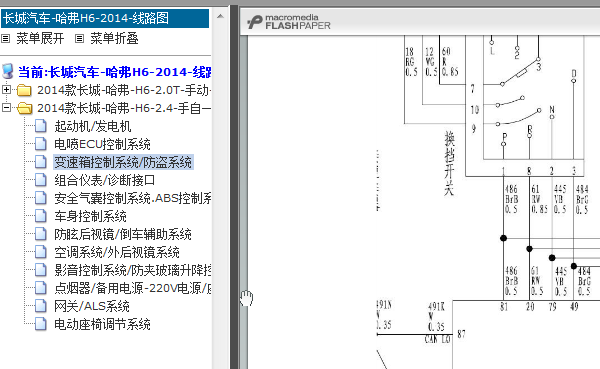Click the 换挡开关 label in diagram
Screen dimensions: 600x369
click(x=449, y=163)
